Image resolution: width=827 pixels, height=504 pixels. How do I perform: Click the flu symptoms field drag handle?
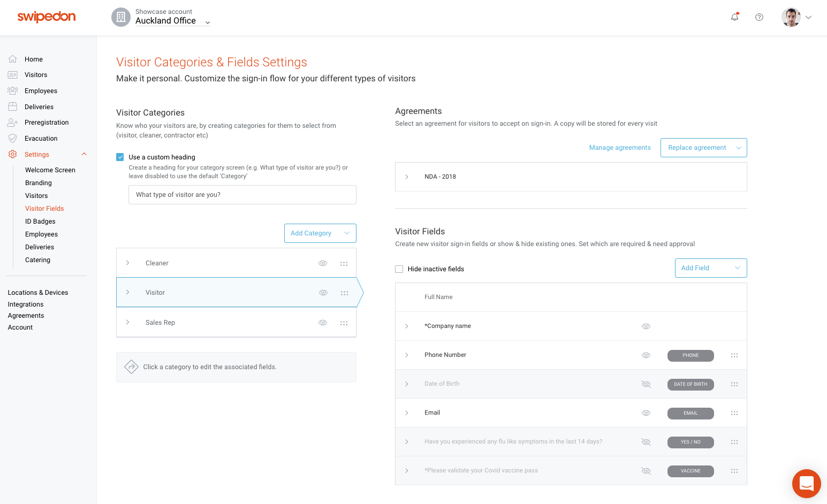click(x=734, y=442)
